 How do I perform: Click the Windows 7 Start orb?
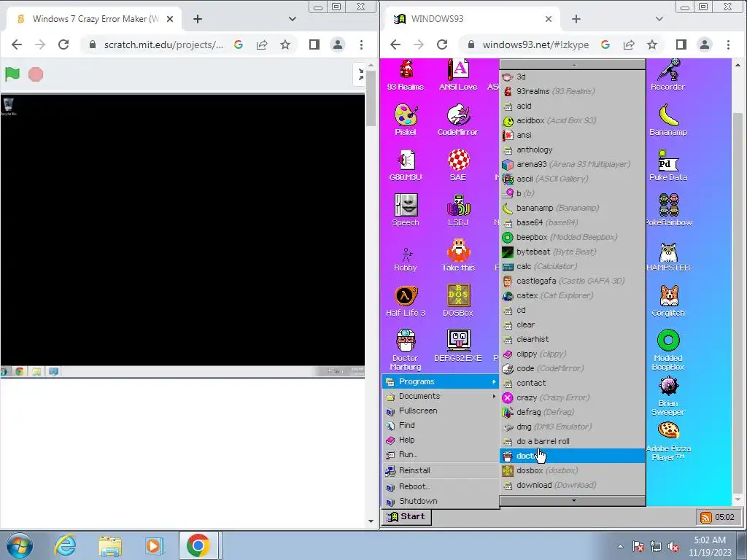pos(20,545)
